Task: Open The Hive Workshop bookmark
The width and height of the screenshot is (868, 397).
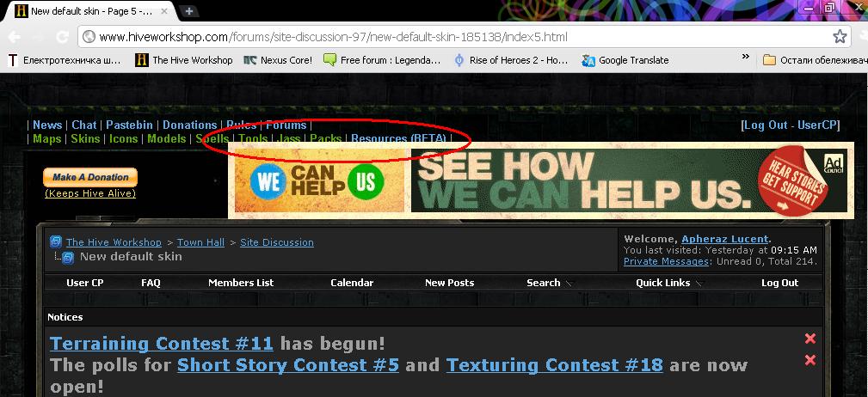Action: [184, 60]
